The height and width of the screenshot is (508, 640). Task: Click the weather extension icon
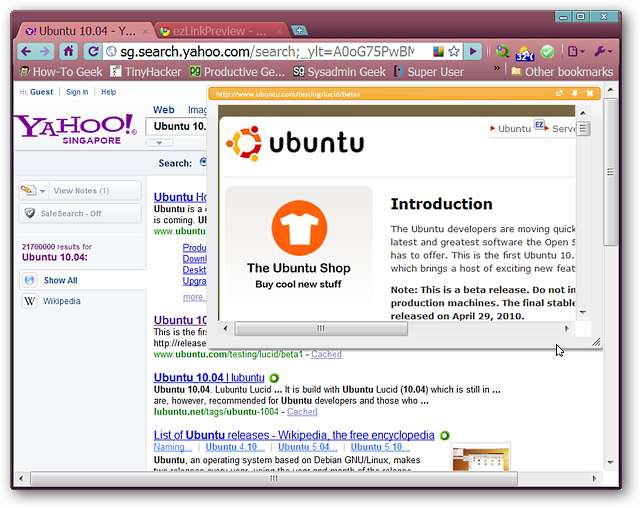pos(525,52)
